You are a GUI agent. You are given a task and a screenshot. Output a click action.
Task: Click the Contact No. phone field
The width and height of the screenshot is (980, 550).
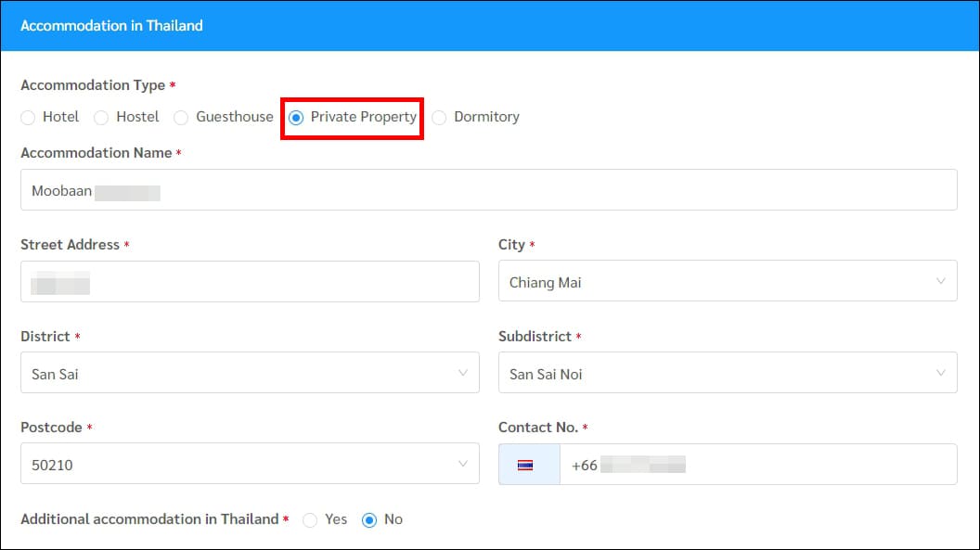point(758,465)
